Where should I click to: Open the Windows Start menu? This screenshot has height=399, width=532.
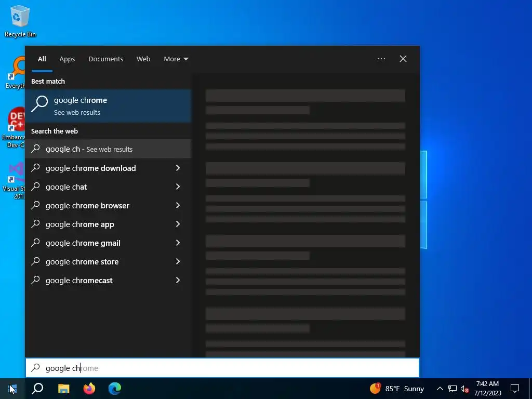tap(12, 389)
